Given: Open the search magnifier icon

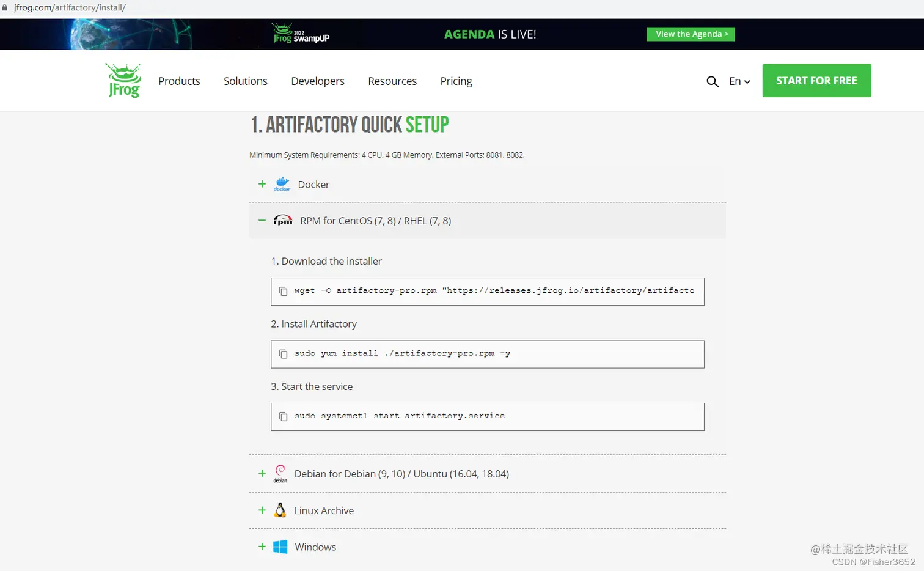Looking at the screenshot, I should pos(712,81).
